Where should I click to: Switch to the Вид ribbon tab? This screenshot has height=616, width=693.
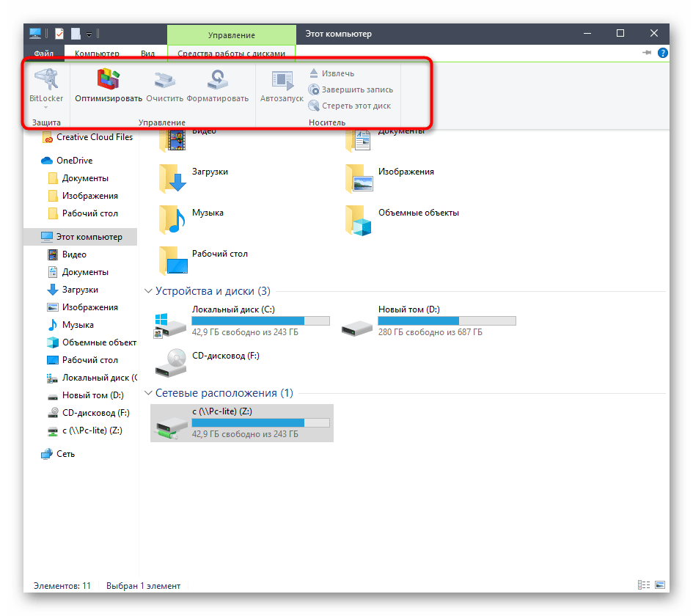[147, 54]
